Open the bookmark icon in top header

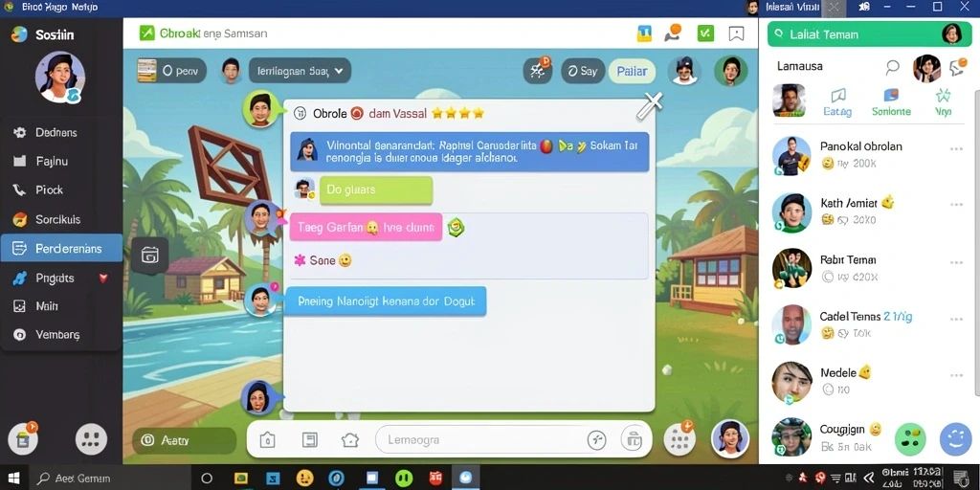pyautogui.click(x=736, y=33)
